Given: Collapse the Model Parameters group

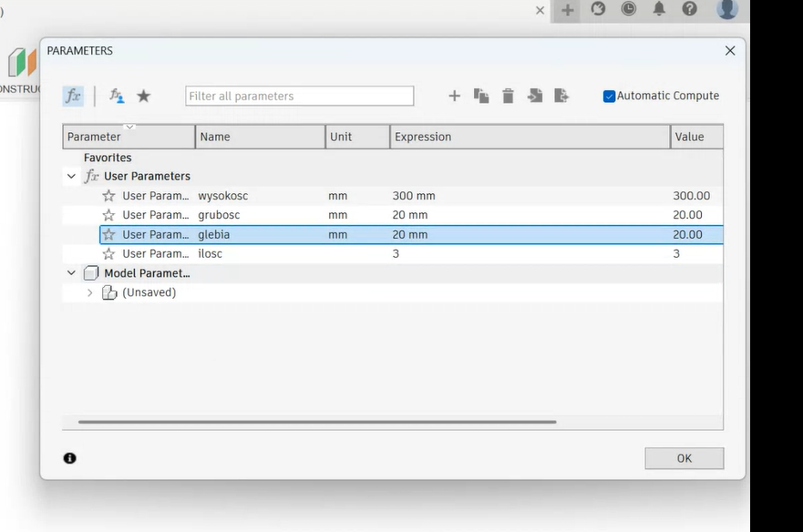Looking at the screenshot, I should (71, 273).
